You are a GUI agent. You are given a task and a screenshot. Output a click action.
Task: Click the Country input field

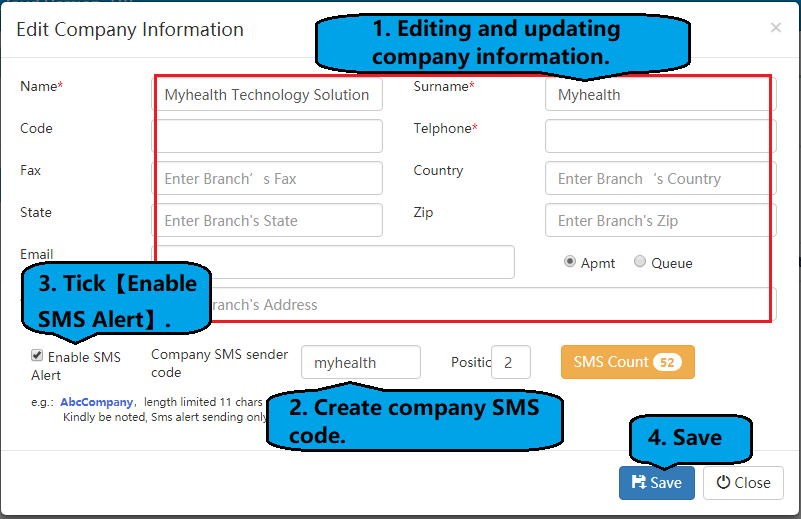coord(659,178)
